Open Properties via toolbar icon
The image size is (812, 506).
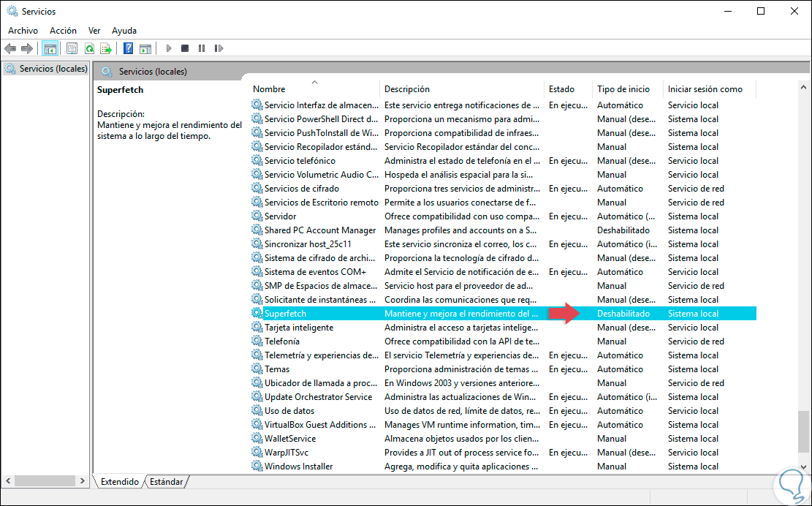(72, 49)
